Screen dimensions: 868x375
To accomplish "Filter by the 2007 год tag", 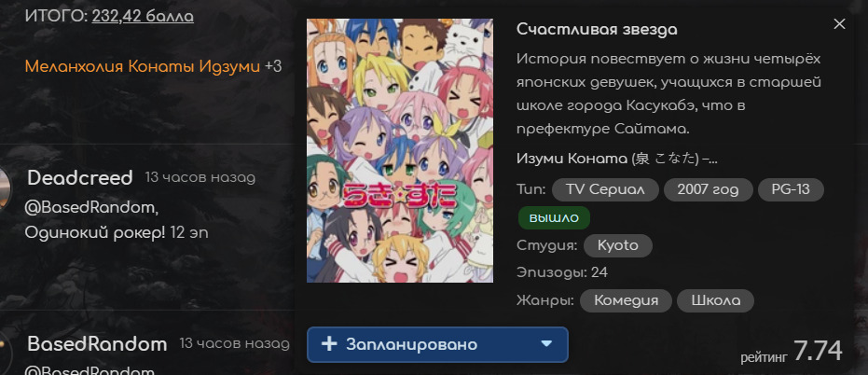I will click(708, 189).
